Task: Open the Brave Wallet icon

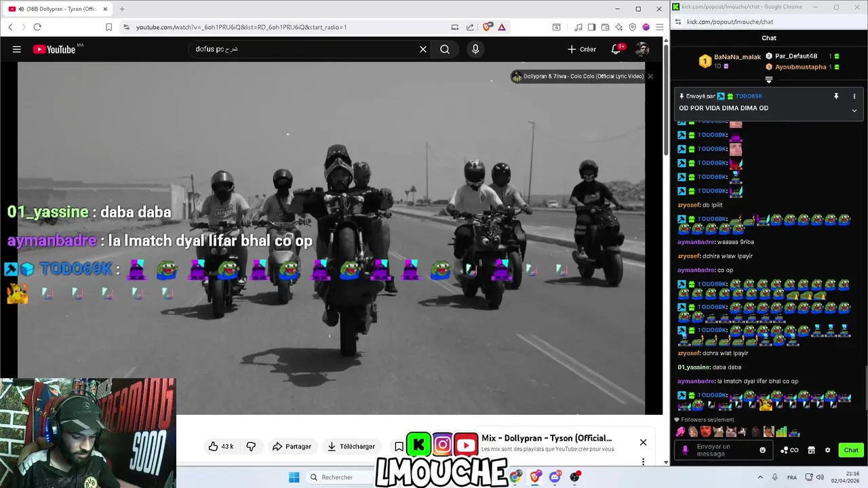Action: tap(605, 27)
